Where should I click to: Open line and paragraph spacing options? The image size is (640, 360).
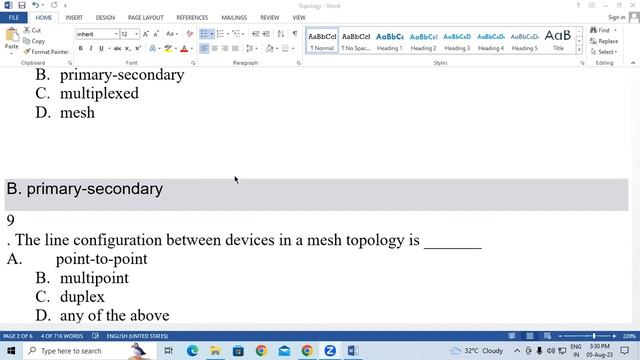[251, 49]
